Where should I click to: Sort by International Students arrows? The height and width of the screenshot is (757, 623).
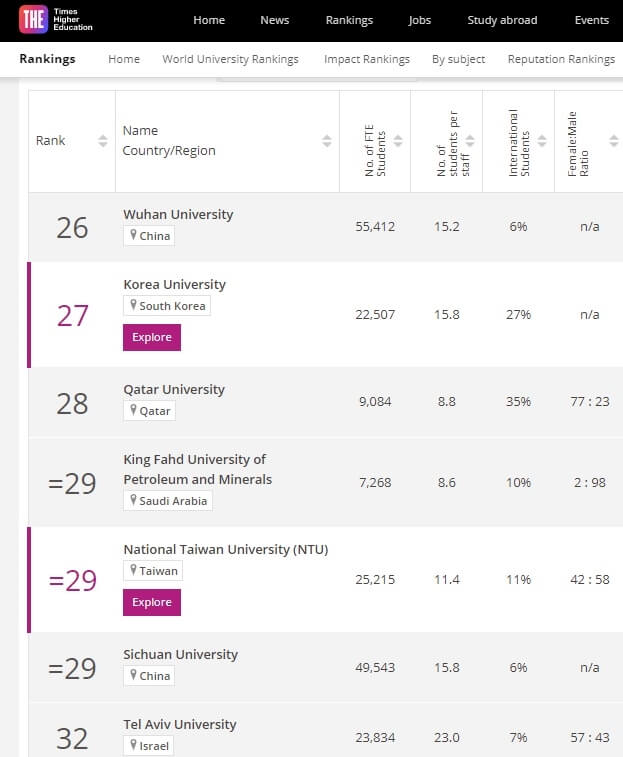(x=542, y=141)
